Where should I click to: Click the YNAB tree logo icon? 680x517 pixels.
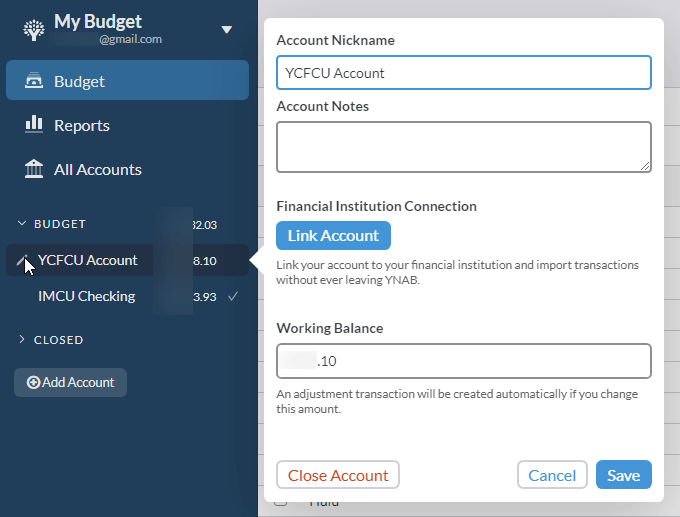(x=33, y=30)
